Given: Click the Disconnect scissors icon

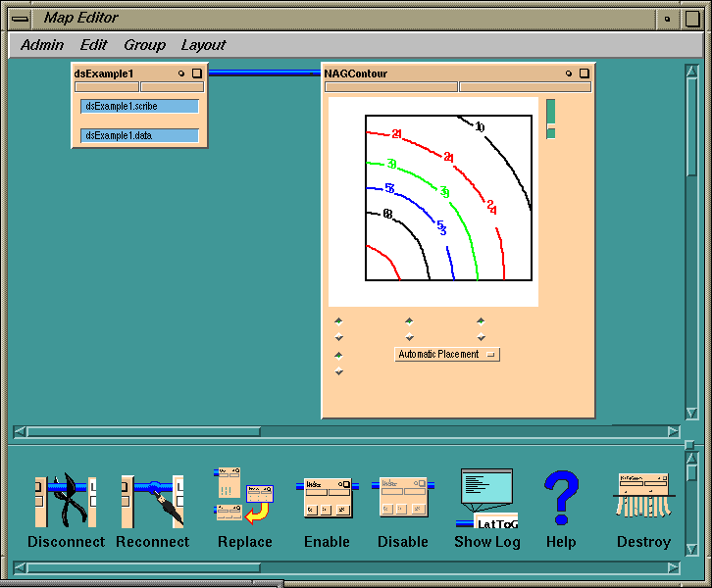Looking at the screenshot, I should click(x=66, y=501).
